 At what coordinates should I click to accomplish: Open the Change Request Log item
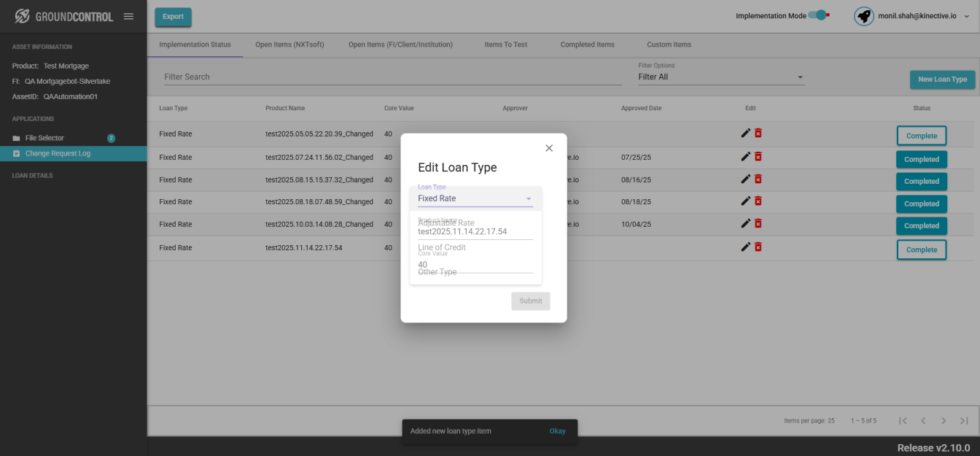73,153
